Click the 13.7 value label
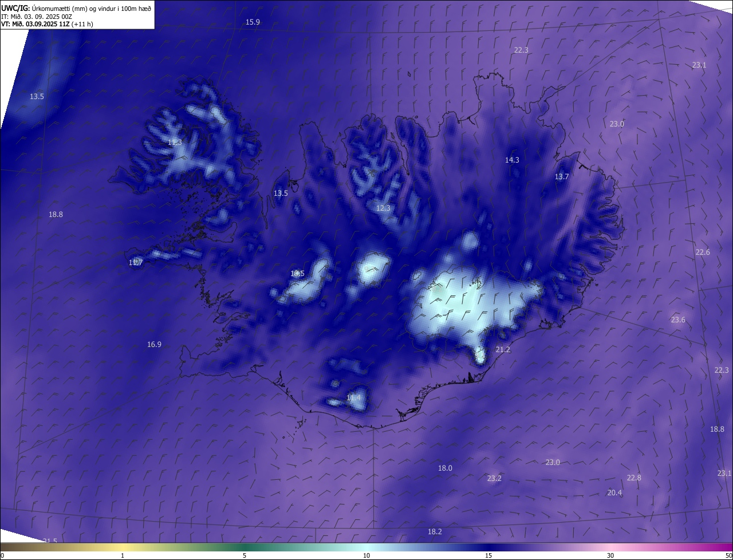 tap(562, 176)
